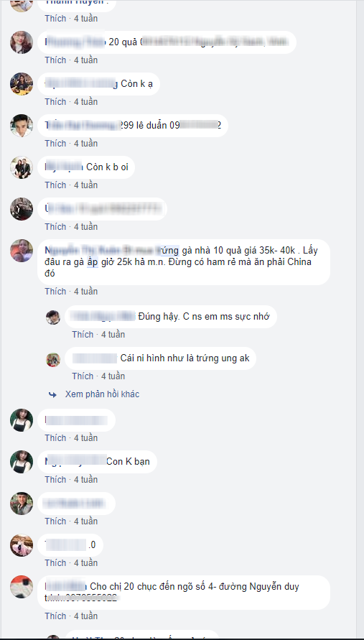Like the "trứng ung ak" reply
This screenshot has width=364, height=640.
tap(83, 376)
